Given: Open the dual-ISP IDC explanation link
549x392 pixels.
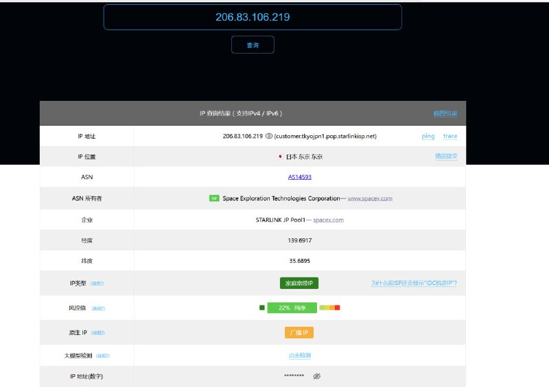Looking at the screenshot, I should [414, 283].
